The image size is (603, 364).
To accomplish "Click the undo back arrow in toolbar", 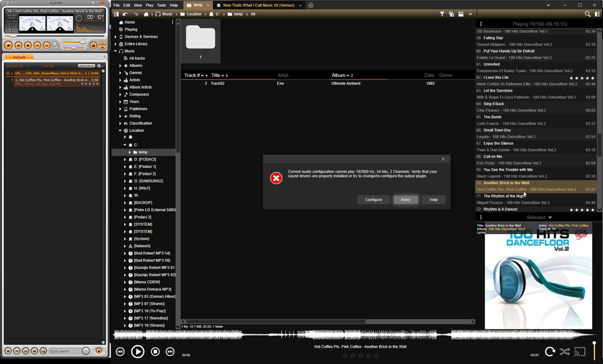I will pos(126,14).
